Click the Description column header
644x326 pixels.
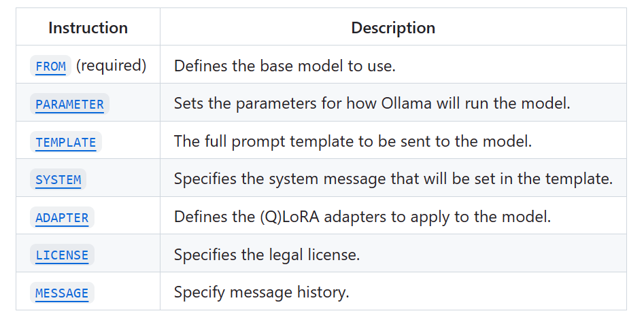point(393,28)
